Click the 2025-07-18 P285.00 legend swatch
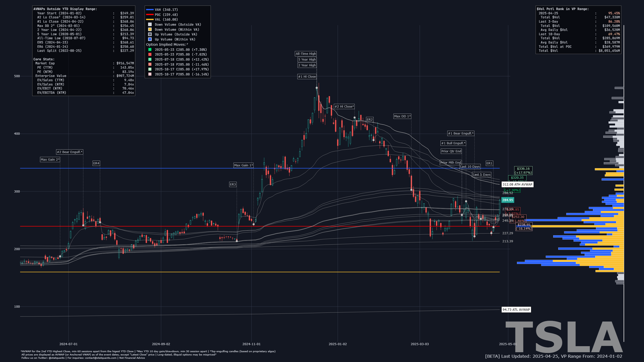The width and height of the screenshot is (644, 362). click(x=150, y=64)
